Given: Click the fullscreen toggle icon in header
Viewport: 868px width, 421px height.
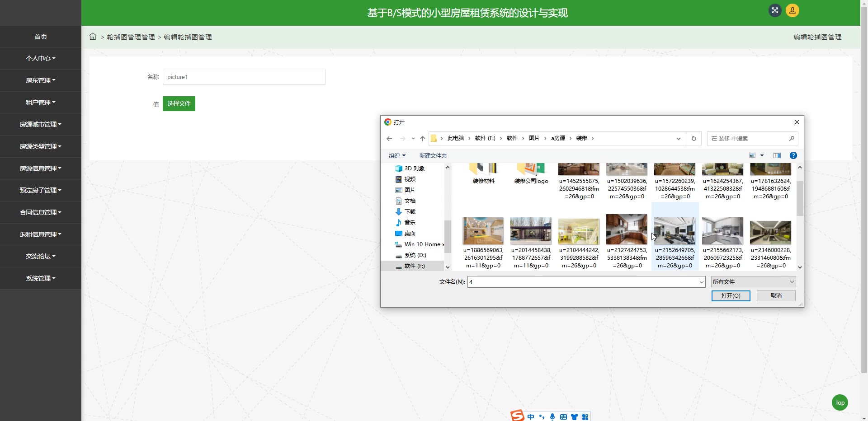Looking at the screenshot, I should click(775, 10).
